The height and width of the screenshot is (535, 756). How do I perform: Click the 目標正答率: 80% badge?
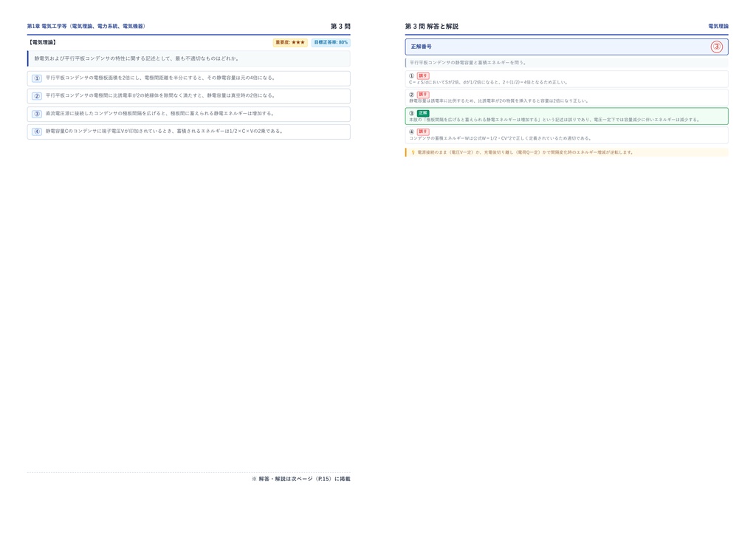pyautogui.click(x=331, y=42)
